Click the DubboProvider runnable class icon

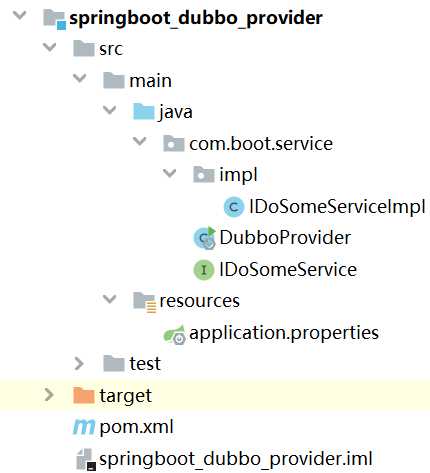(x=204, y=238)
